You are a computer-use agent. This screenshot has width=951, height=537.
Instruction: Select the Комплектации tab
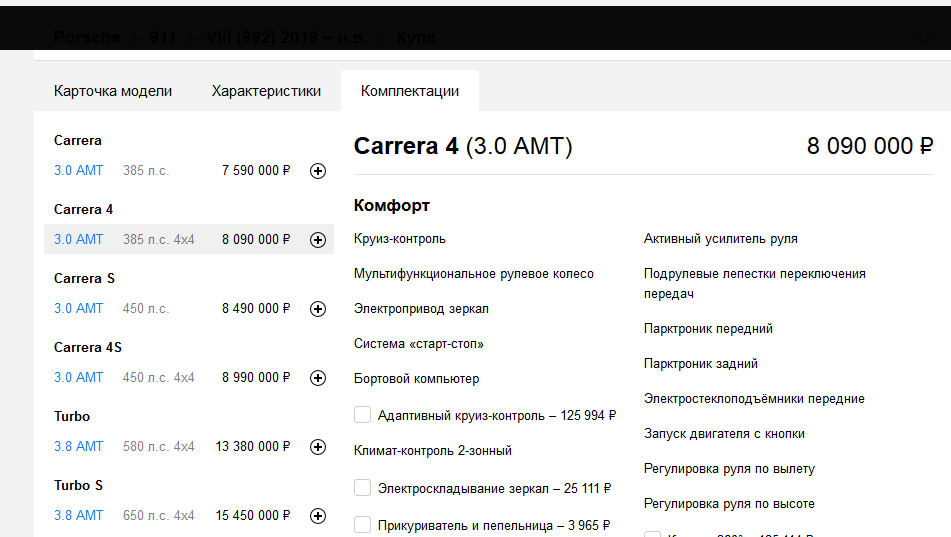[410, 91]
